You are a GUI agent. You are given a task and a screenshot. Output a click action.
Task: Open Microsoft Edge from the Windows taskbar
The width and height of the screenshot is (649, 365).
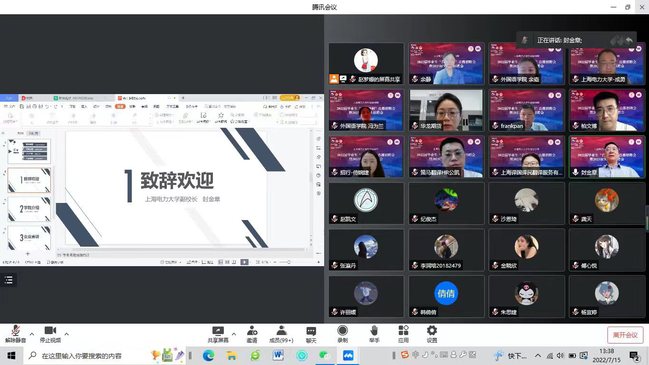coord(209,355)
